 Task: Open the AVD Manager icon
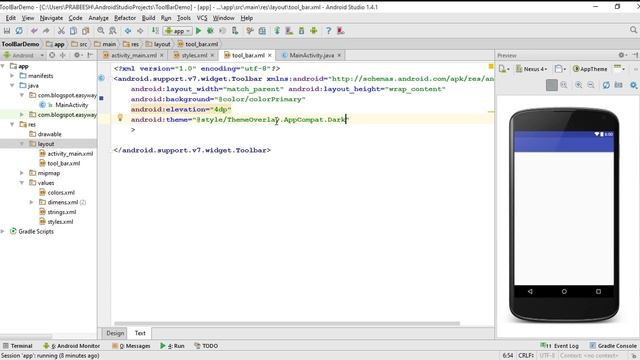coord(289,31)
